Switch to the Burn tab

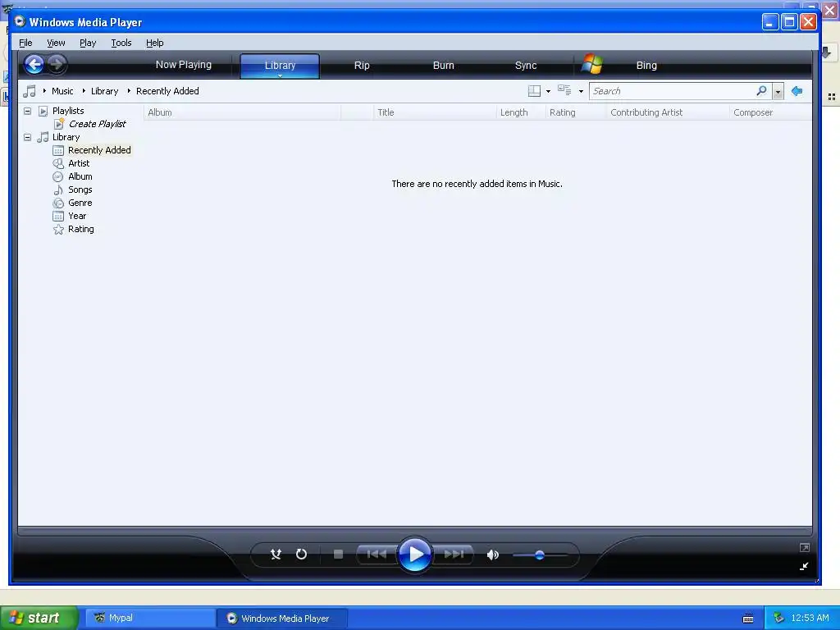(x=444, y=66)
